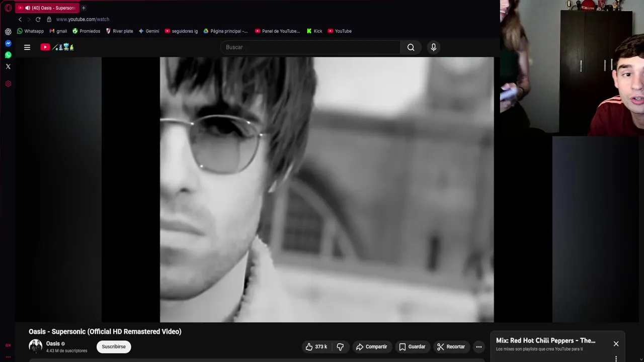Clip the video with Recortar
The image size is (644, 362).
[451, 347]
